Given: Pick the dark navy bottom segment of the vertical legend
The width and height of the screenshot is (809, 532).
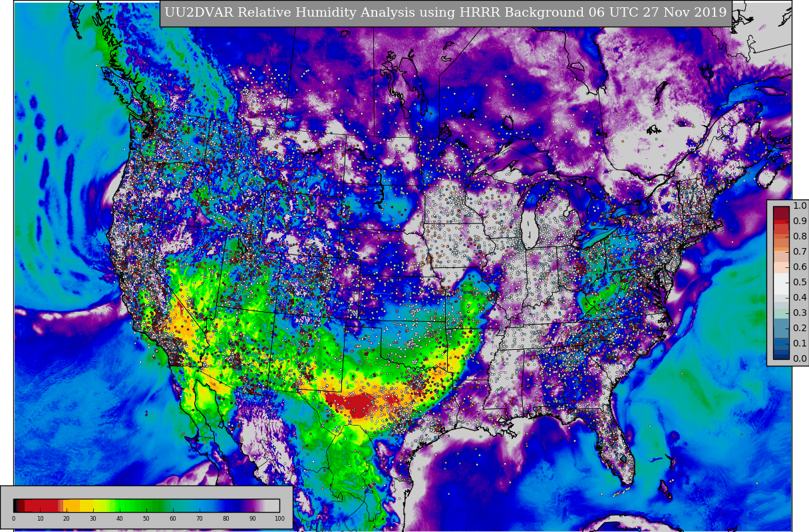Looking at the screenshot, I should pyautogui.click(x=781, y=356).
